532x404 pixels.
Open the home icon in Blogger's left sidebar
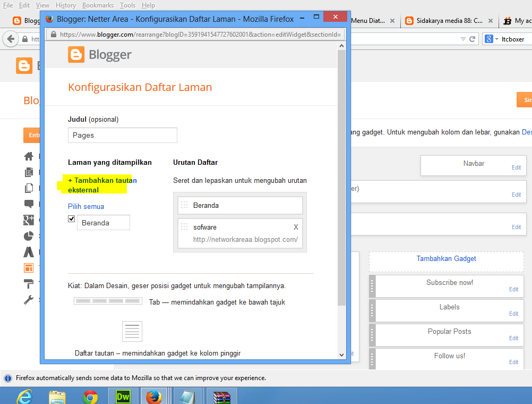click(29, 156)
